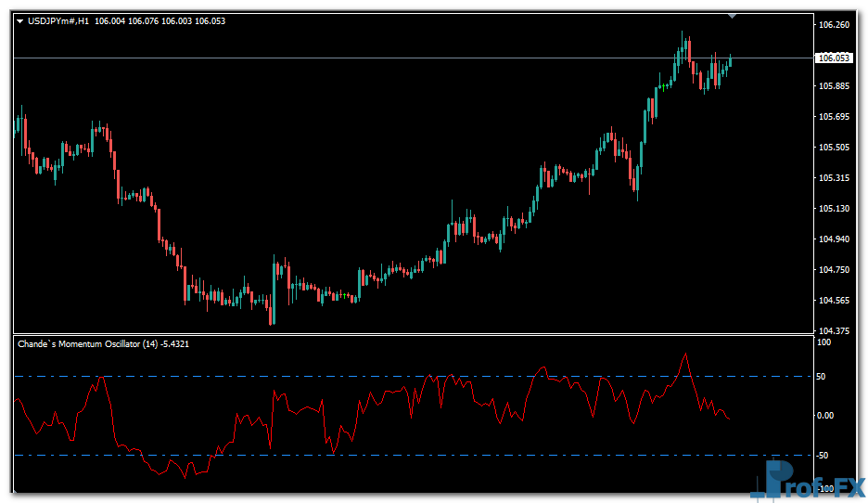The height and width of the screenshot is (503, 868).
Task: Click the dropdown triangle beside USDJPYm#,H1
Action: tap(20, 21)
